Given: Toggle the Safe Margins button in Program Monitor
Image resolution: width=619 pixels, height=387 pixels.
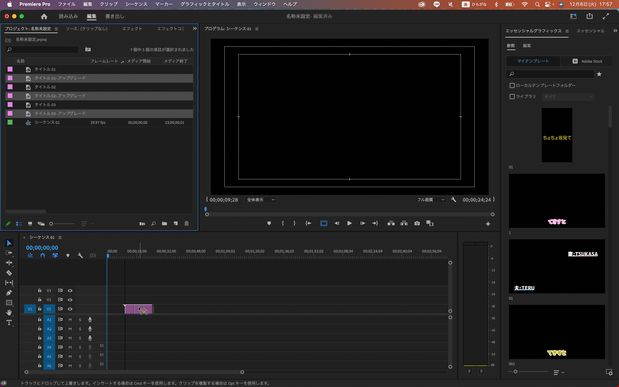Looking at the screenshot, I should pos(324,224).
